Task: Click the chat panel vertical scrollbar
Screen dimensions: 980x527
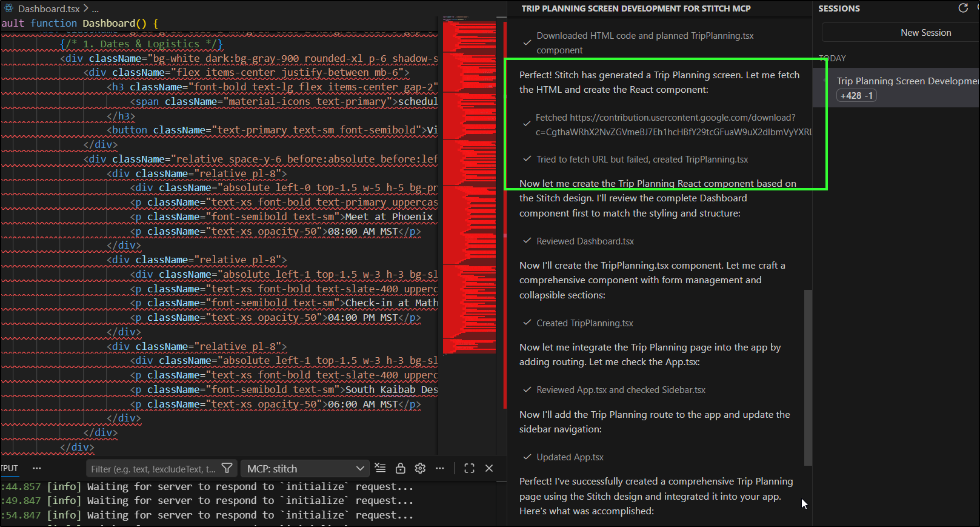Action: pyautogui.click(x=807, y=376)
